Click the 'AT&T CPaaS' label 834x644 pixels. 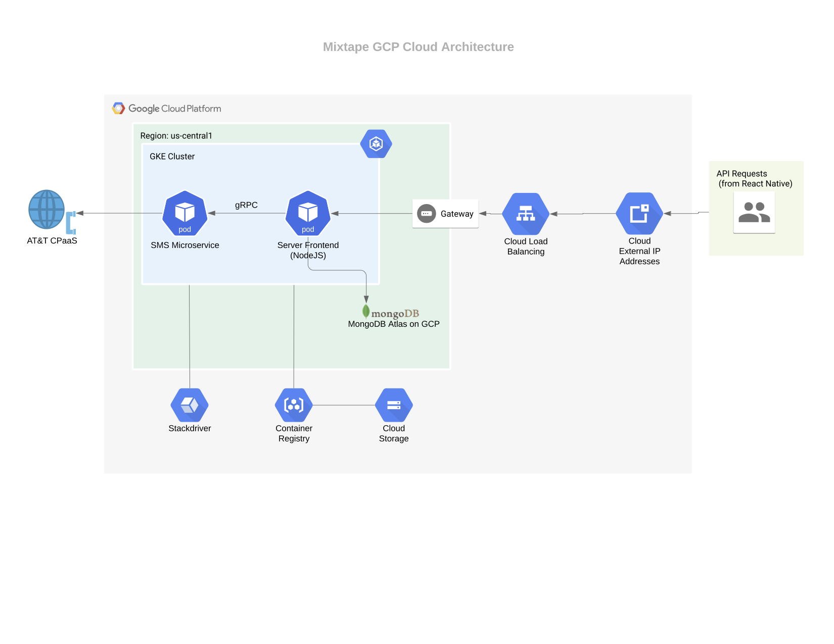coord(52,240)
